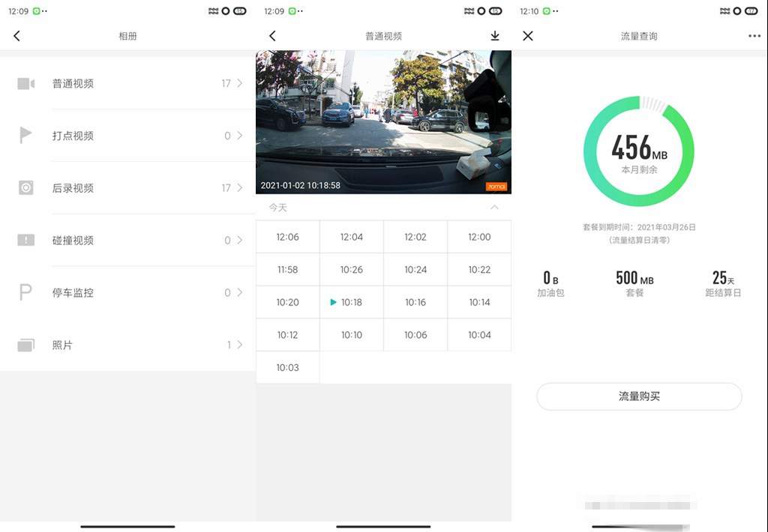Select the 12:06 video clip
The width and height of the screenshot is (768, 532).
click(x=287, y=237)
